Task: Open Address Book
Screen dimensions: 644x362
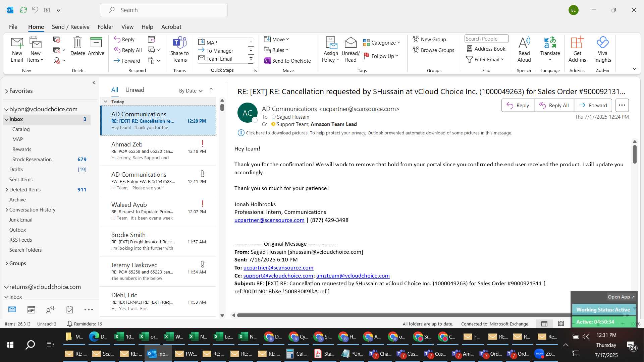Action: [x=486, y=49]
